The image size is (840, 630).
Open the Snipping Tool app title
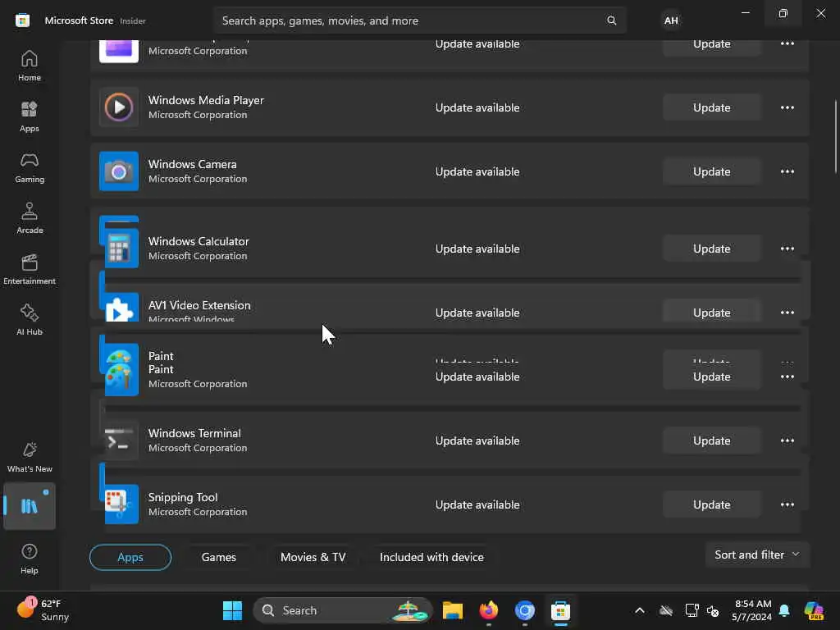click(183, 497)
